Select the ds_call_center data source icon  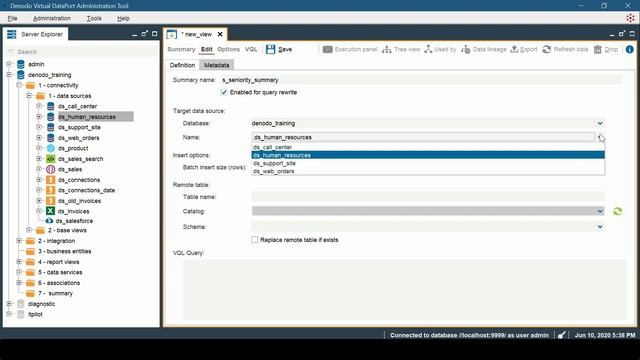click(x=51, y=106)
